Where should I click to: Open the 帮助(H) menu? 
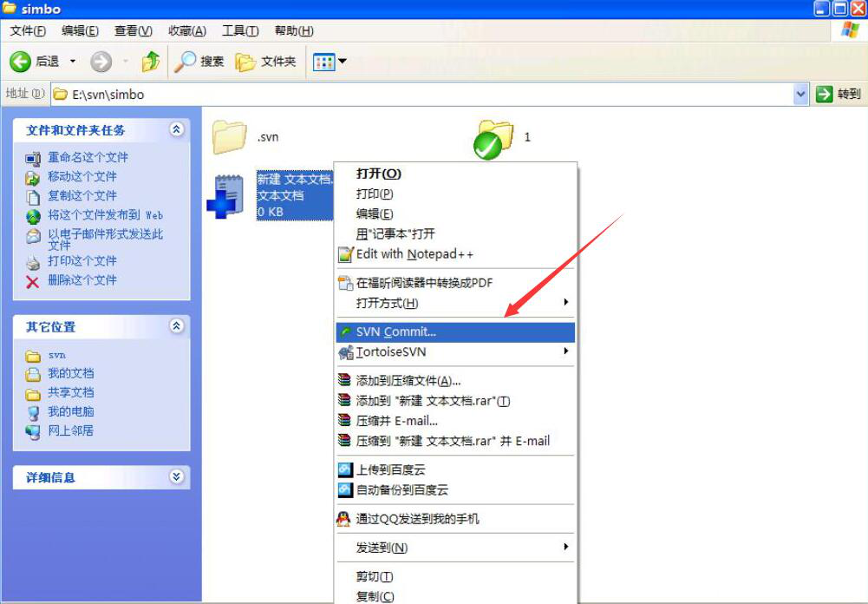pos(294,31)
